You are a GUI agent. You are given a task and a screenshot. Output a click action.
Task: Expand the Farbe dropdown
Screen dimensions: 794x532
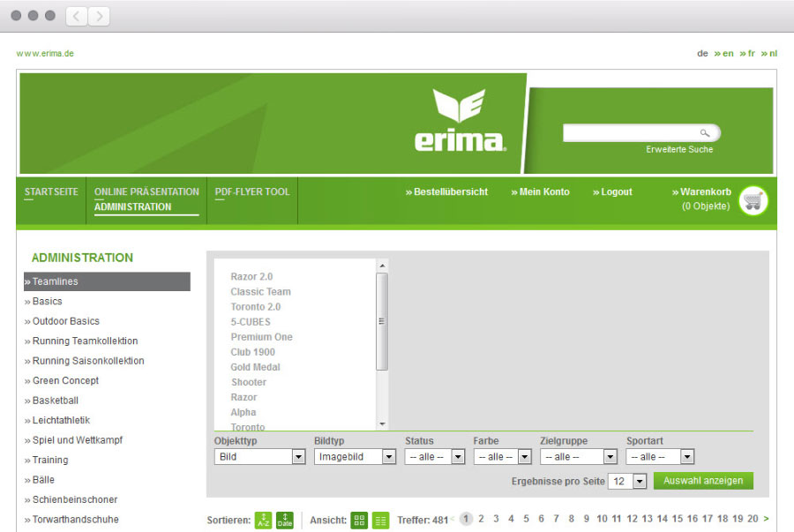(502, 457)
